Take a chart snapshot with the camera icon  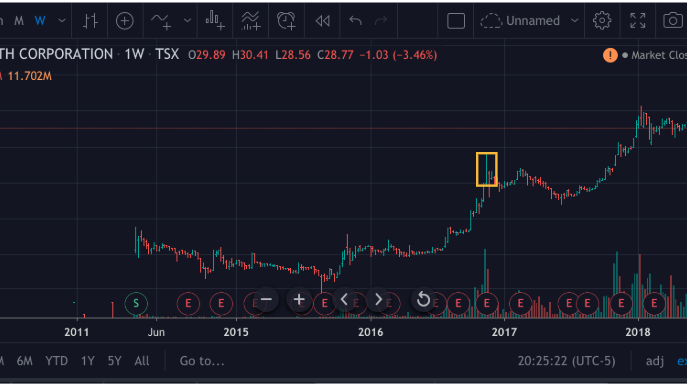coord(673,21)
